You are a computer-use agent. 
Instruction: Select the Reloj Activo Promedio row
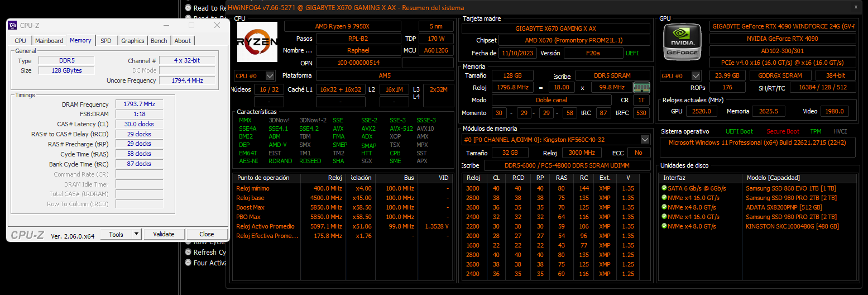click(x=342, y=226)
